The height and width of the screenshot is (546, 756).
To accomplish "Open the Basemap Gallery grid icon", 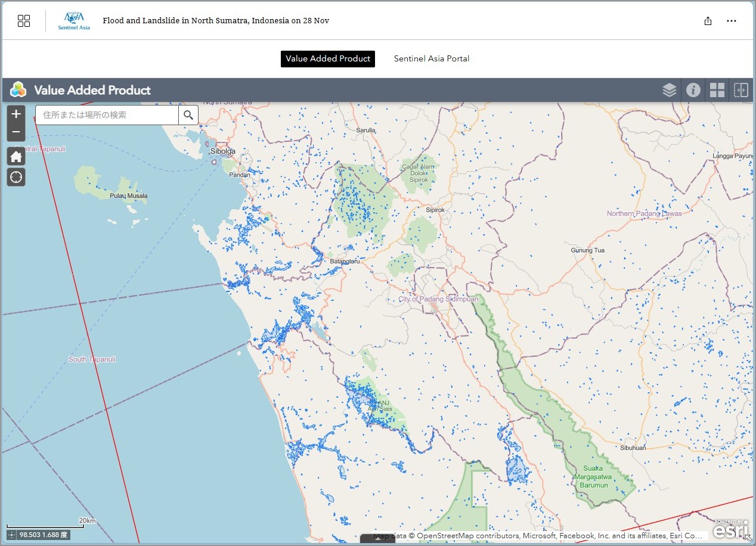I will tap(717, 90).
